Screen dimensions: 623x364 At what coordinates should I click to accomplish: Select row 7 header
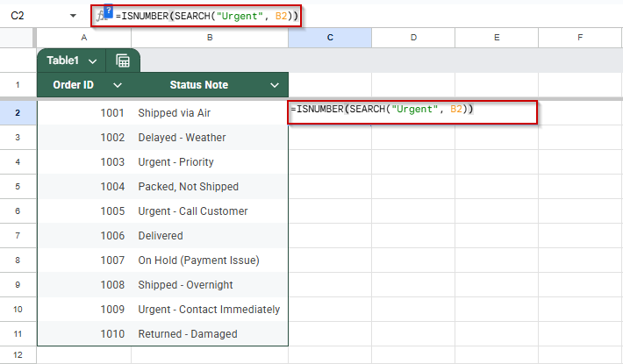pyautogui.click(x=18, y=236)
